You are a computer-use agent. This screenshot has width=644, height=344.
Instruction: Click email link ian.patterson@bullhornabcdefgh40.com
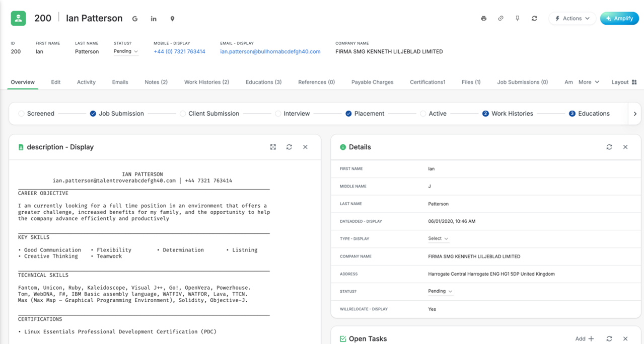(x=270, y=52)
